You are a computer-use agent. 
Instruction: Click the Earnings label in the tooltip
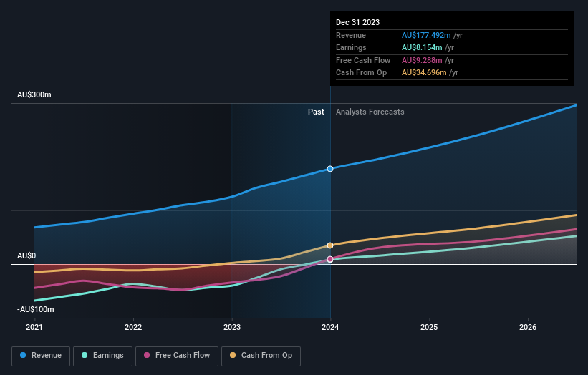(351, 47)
